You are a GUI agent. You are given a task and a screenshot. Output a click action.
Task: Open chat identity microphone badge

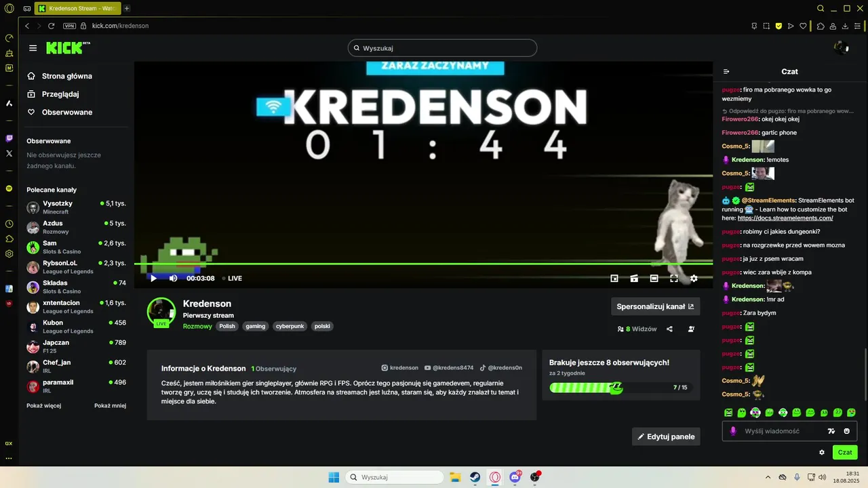tap(733, 431)
